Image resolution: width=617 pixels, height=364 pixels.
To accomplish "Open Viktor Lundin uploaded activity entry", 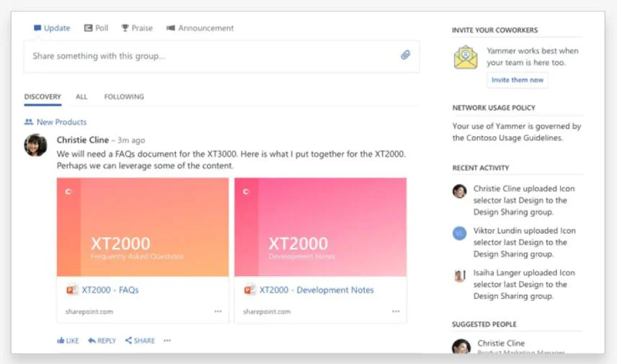I will click(x=524, y=242).
